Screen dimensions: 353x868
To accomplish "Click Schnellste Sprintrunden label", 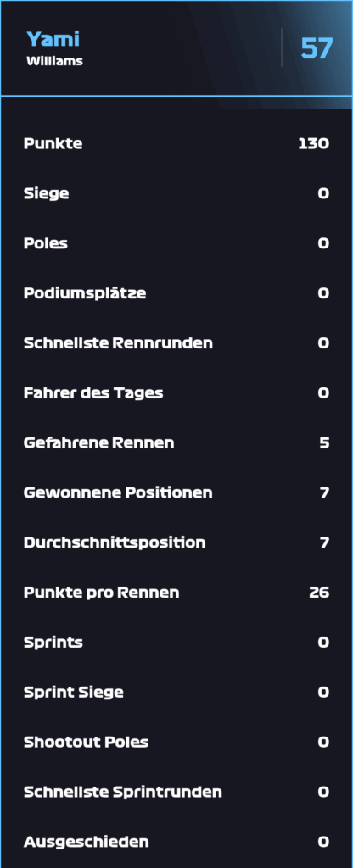I will tap(123, 793).
